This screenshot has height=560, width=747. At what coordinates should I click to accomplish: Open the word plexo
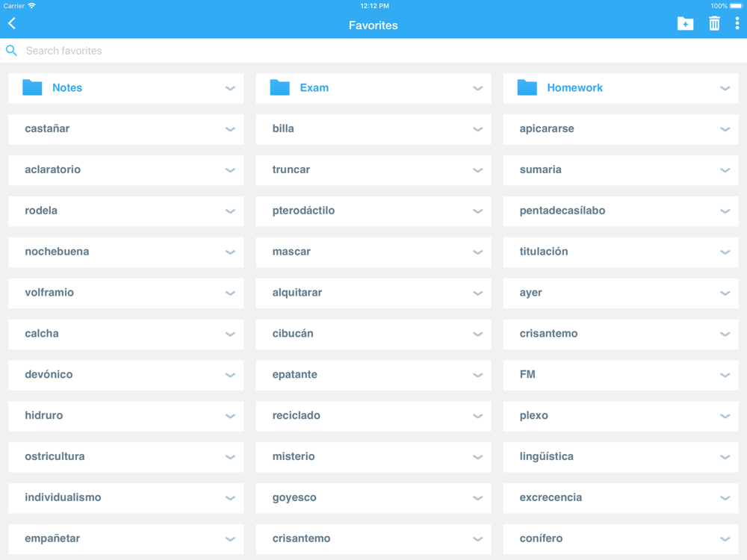[533, 415]
